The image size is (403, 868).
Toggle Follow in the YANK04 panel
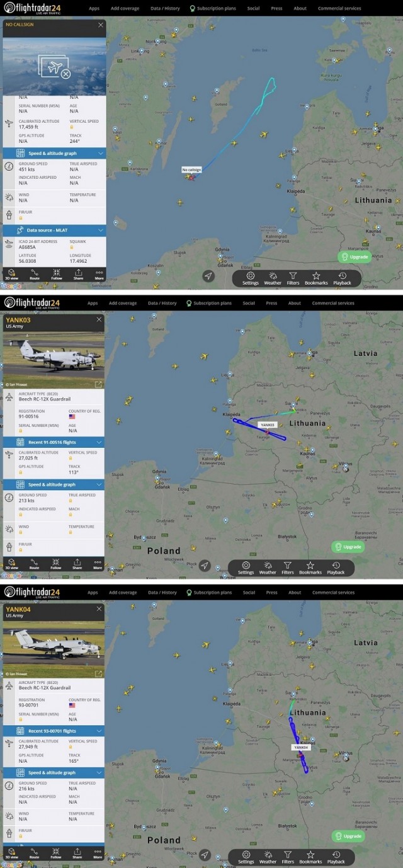56,854
